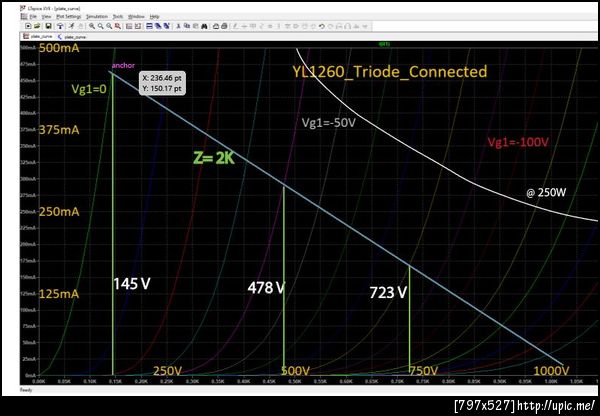Select the Zoom In magnifier tool
This screenshot has height=416, width=600.
(92, 26)
